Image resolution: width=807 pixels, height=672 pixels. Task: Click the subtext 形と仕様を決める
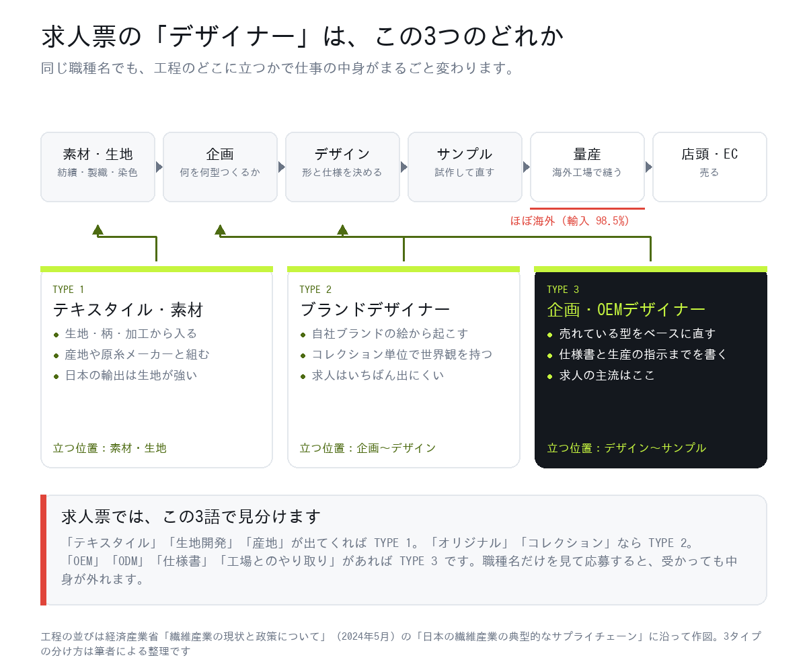click(x=342, y=173)
